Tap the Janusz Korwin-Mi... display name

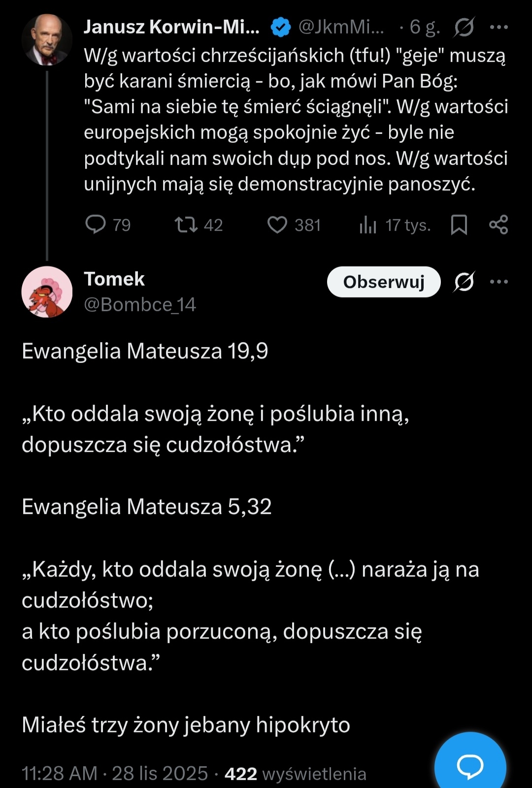(171, 27)
